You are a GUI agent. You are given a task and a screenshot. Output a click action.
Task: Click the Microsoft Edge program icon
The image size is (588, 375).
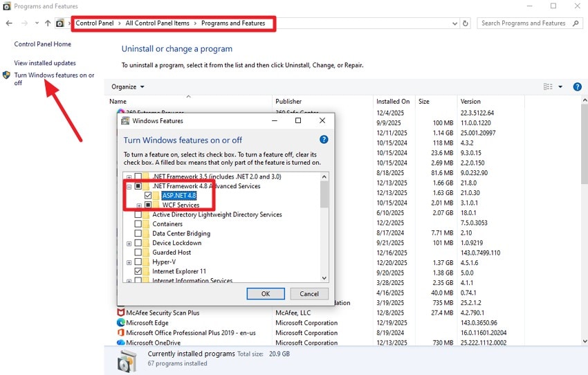(121, 322)
